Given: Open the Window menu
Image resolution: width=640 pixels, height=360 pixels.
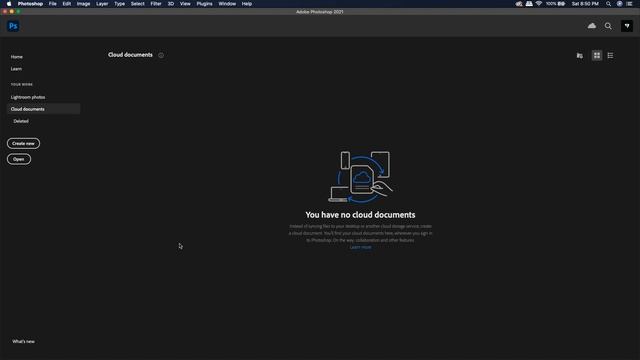Looking at the screenshot, I should 227,4.
